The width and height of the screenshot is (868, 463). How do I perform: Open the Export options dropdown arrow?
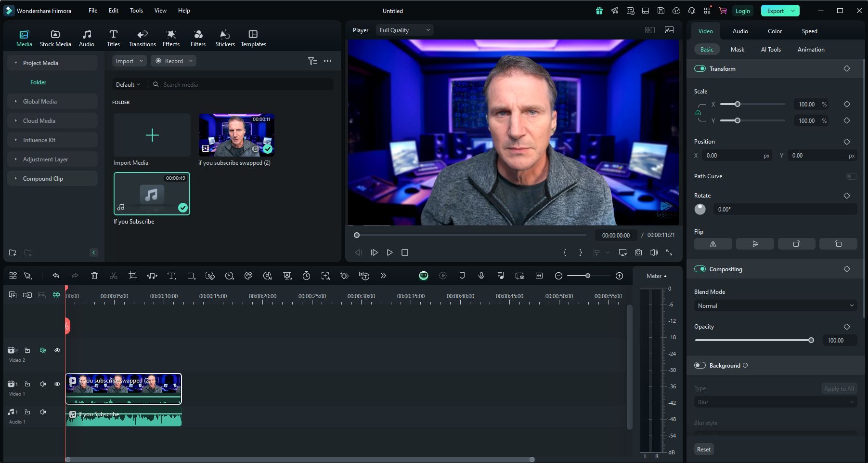793,11
